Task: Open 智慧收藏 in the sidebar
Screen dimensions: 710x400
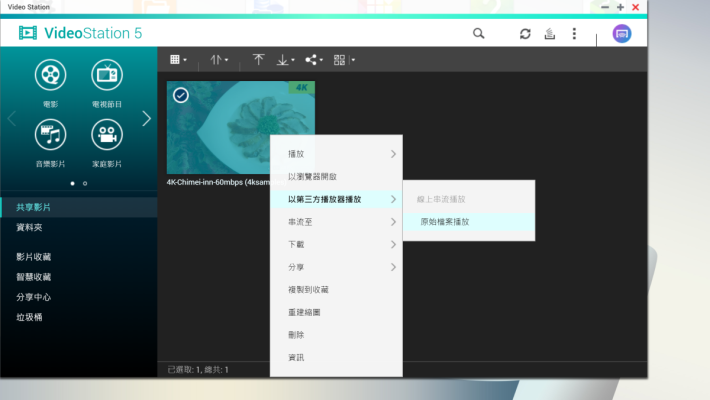Action: pos(79,277)
